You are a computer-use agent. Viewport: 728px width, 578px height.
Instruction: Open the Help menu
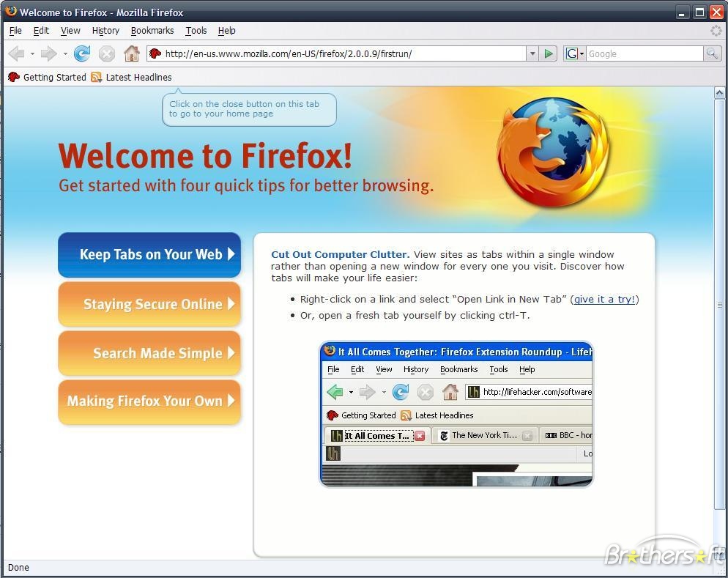click(x=226, y=31)
